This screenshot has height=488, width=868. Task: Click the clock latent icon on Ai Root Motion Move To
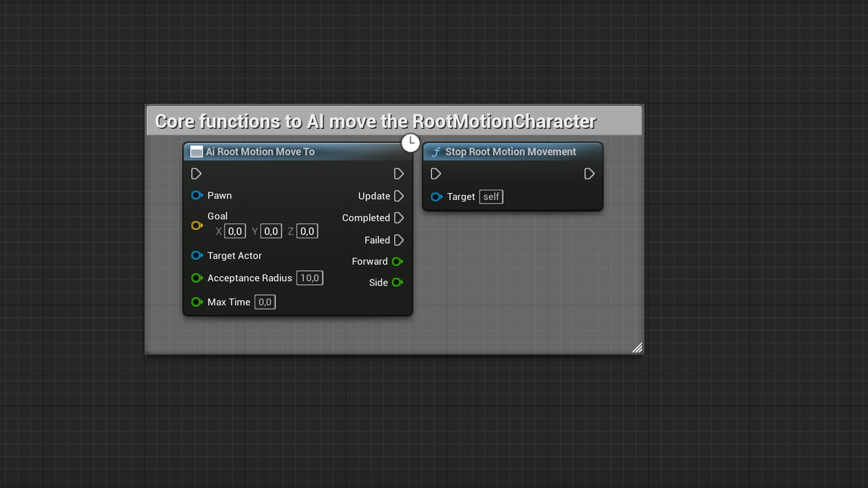(x=411, y=143)
